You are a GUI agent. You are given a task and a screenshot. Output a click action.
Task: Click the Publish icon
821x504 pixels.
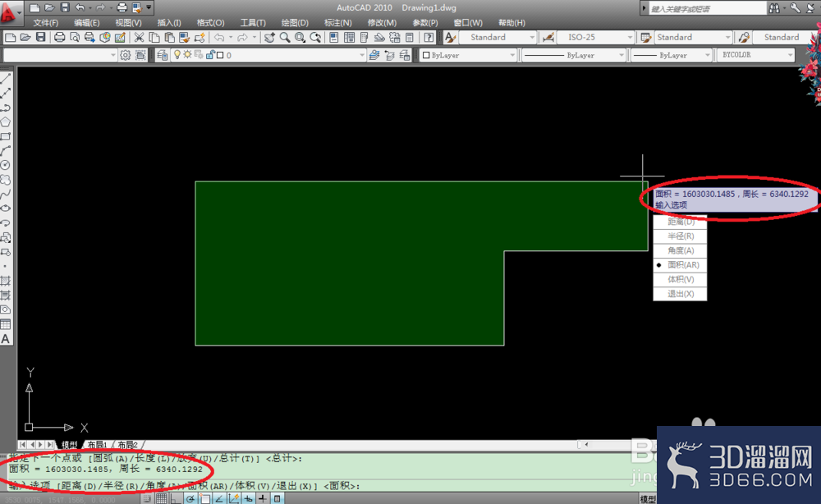(x=89, y=37)
